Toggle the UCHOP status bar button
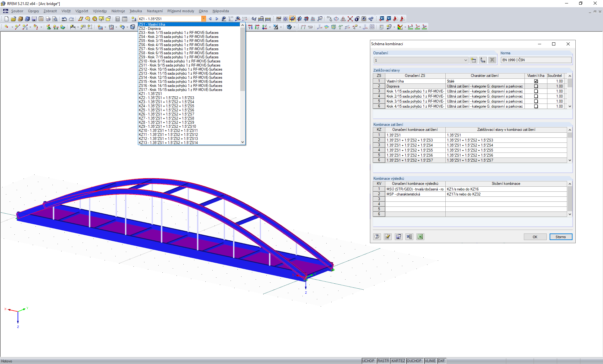The height and width of the screenshot is (364, 603). click(x=368, y=361)
